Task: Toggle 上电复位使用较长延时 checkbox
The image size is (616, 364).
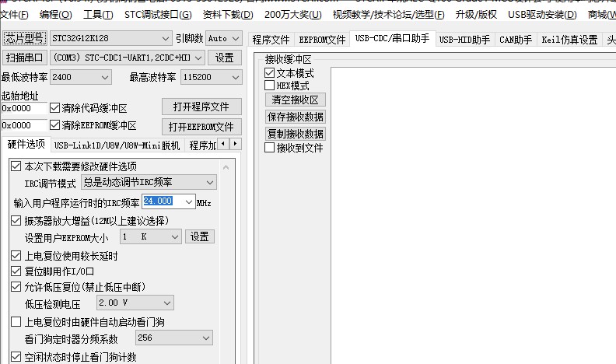Action: (x=16, y=256)
